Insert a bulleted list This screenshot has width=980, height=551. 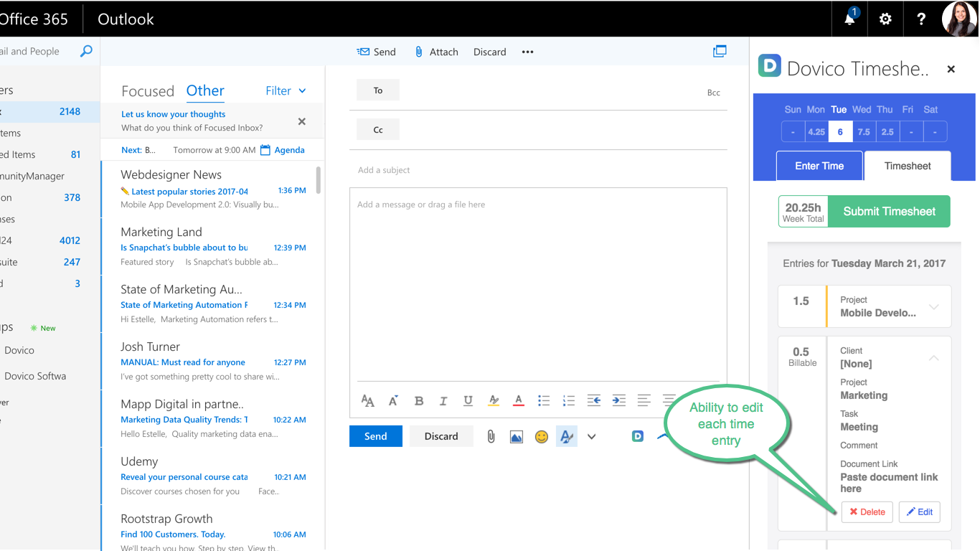click(x=544, y=401)
